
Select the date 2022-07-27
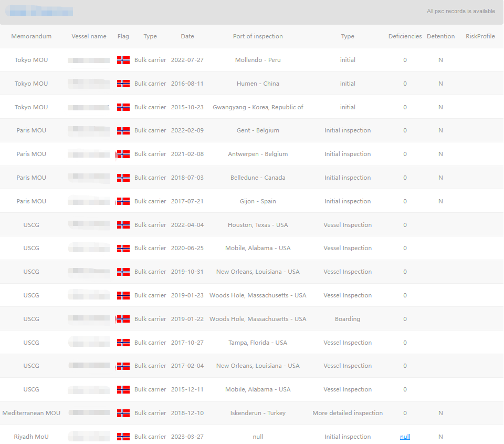click(x=187, y=60)
